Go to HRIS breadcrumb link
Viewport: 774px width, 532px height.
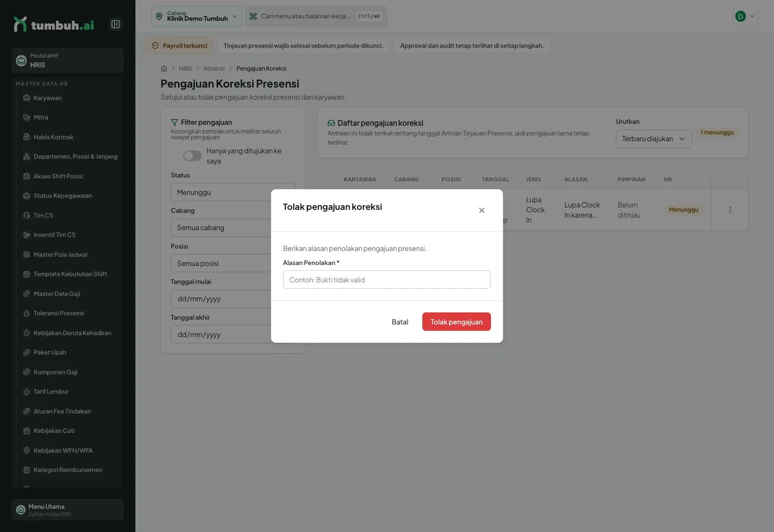(x=185, y=69)
